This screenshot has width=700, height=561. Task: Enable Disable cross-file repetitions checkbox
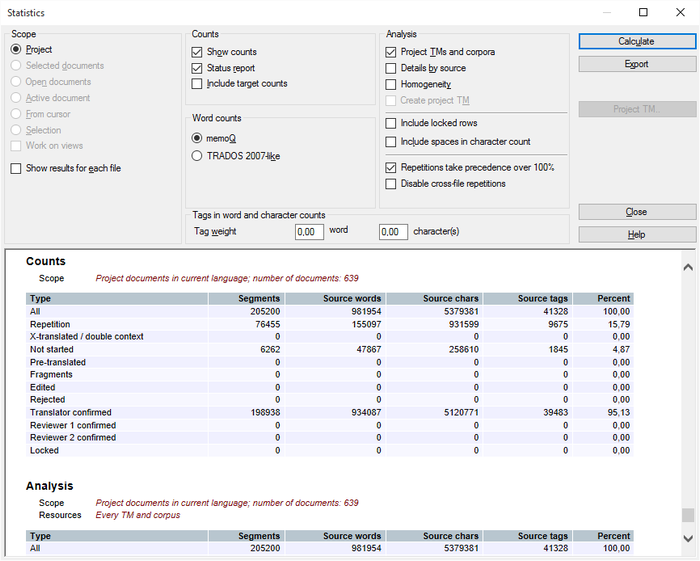(391, 184)
